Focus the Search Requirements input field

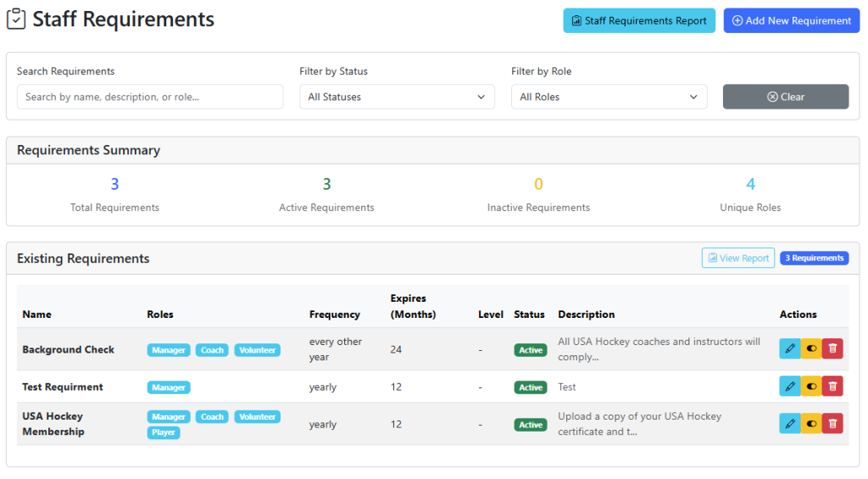click(150, 97)
